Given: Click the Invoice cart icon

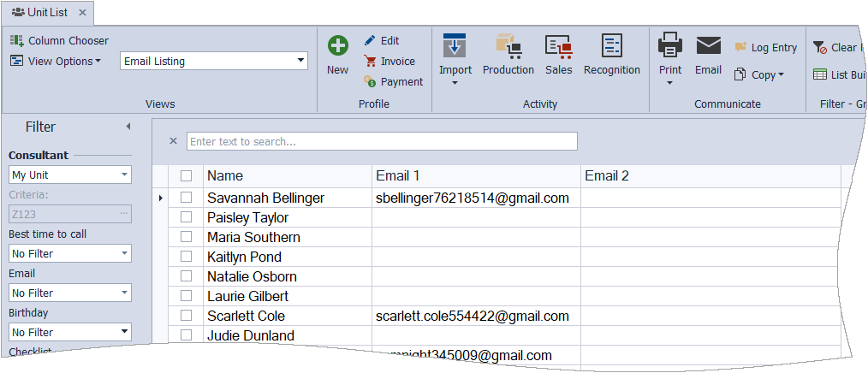Looking at the screenshot, I should pos(370,62).
